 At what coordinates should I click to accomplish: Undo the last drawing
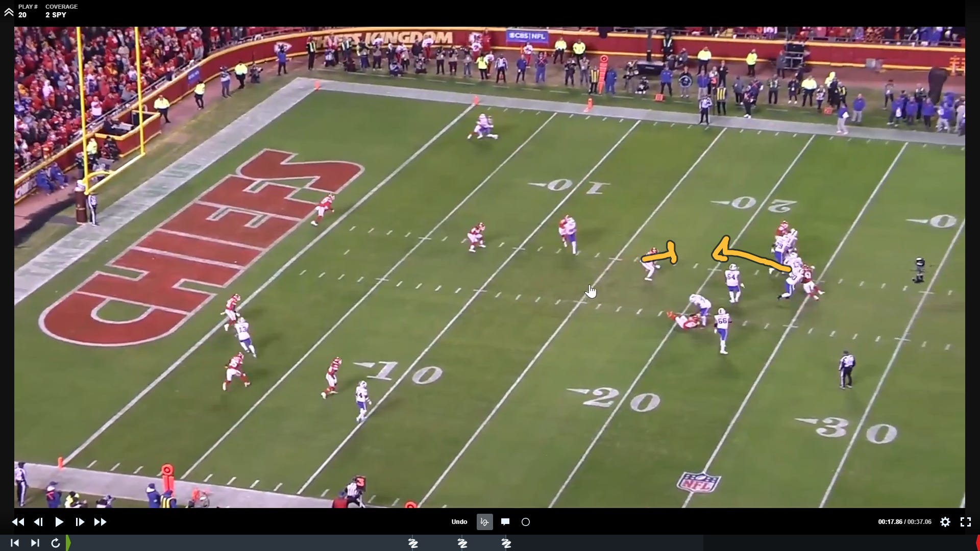[459, 522]
